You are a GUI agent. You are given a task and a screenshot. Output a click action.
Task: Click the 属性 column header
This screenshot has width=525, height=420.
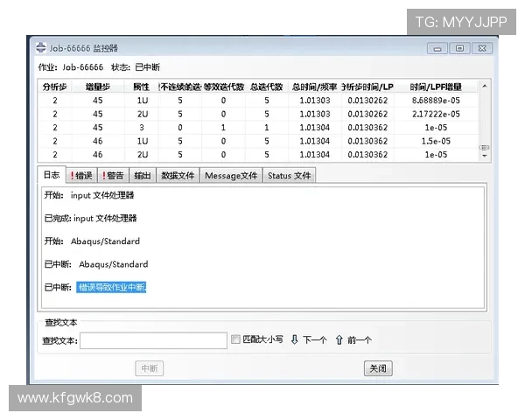(x=141, y=87)
